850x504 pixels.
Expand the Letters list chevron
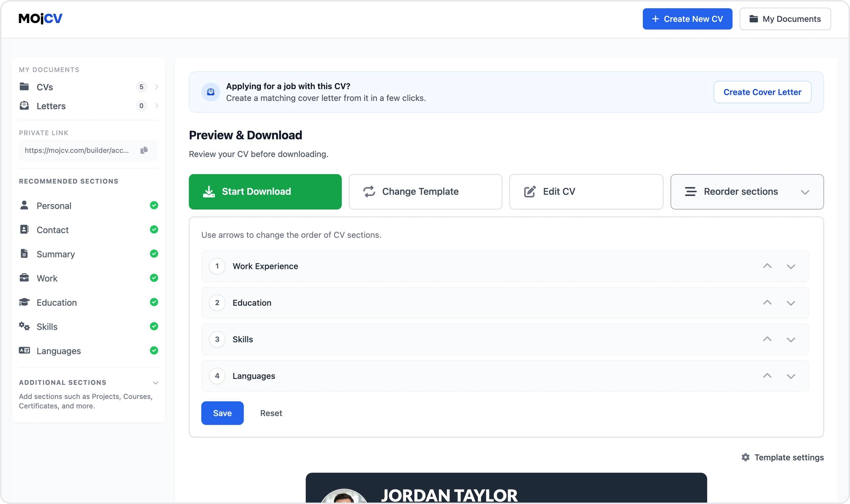pyautogui.click(x=157, y=106)
